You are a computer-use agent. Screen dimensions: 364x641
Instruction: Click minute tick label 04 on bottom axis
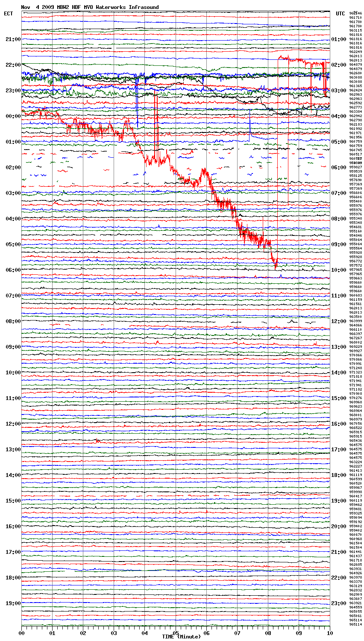click(145, 633)
